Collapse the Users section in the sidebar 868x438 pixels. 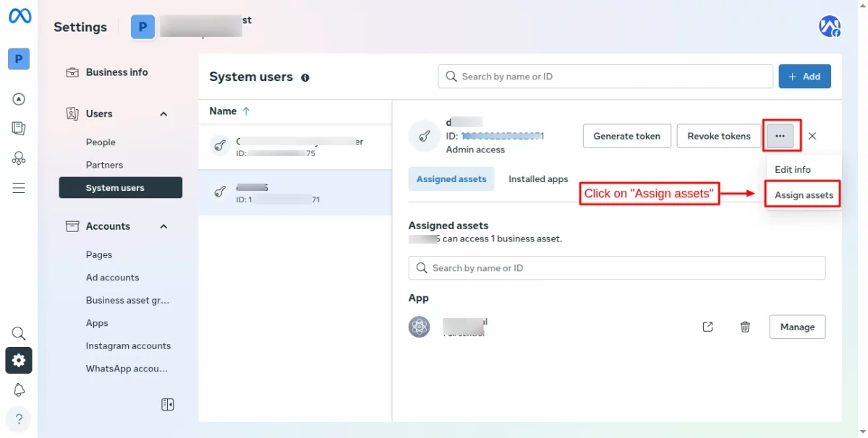163,113
